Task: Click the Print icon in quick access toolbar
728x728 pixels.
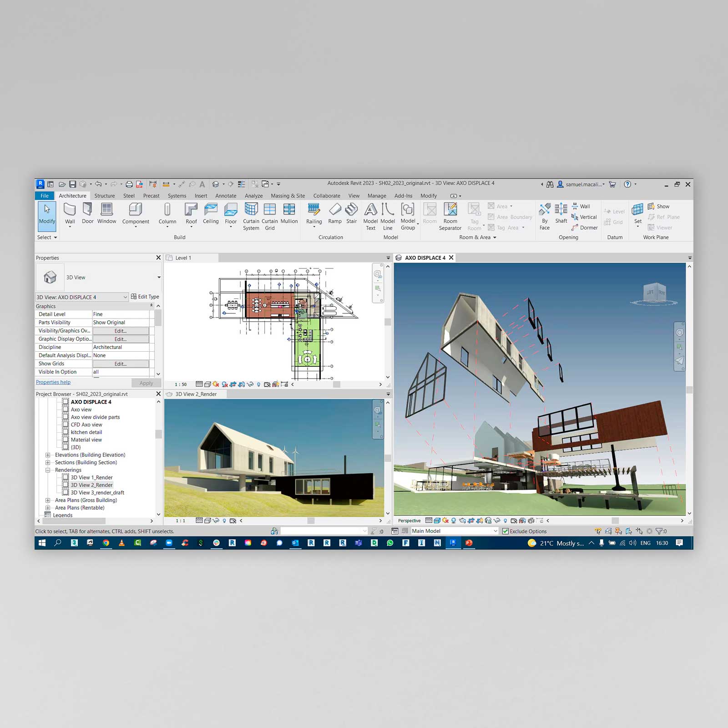Action: (129, 184)
